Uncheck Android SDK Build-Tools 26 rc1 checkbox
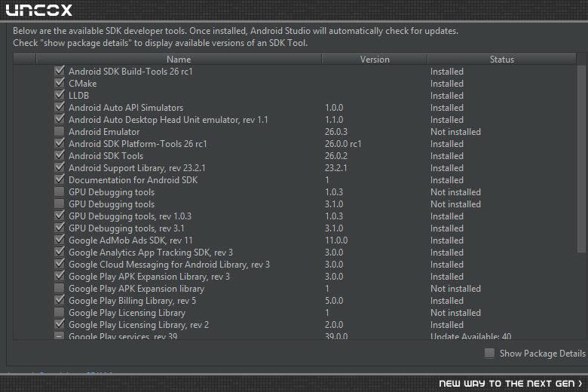Screen dimensions: 588x392 60,72
